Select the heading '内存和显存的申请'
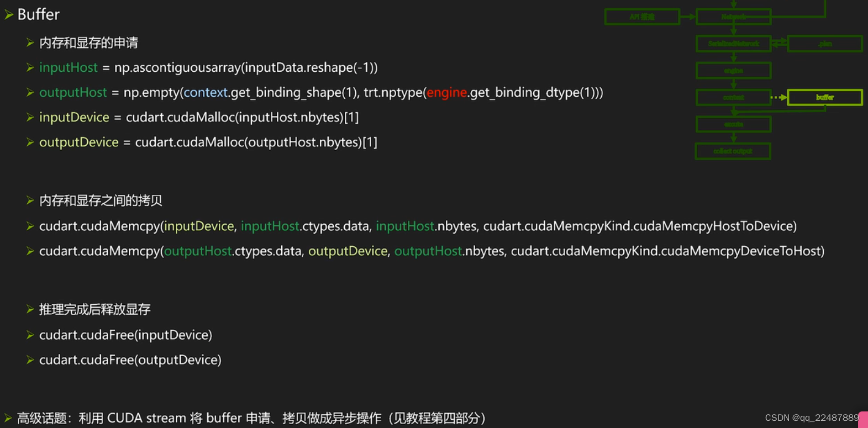 (x=88, y=43)
